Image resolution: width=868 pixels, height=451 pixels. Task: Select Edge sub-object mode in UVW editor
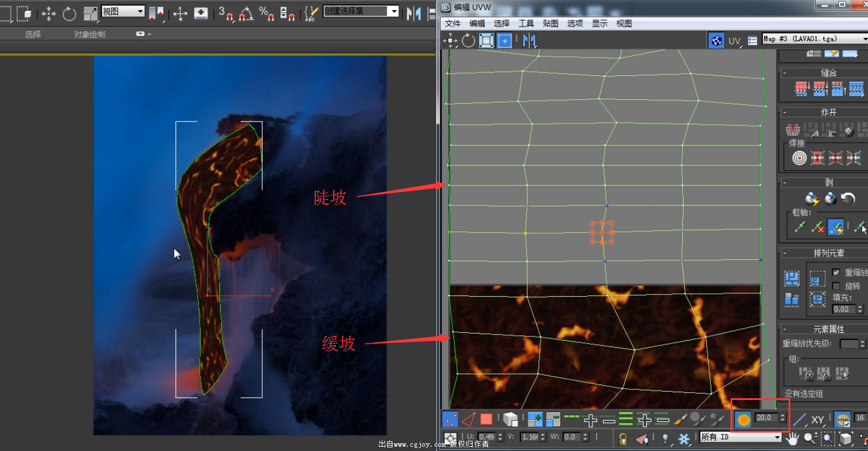coord(468,420)
